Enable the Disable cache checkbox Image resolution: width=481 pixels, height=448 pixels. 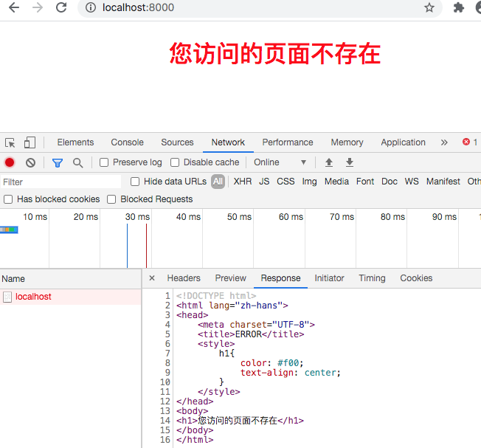click(x=175, y=162)
